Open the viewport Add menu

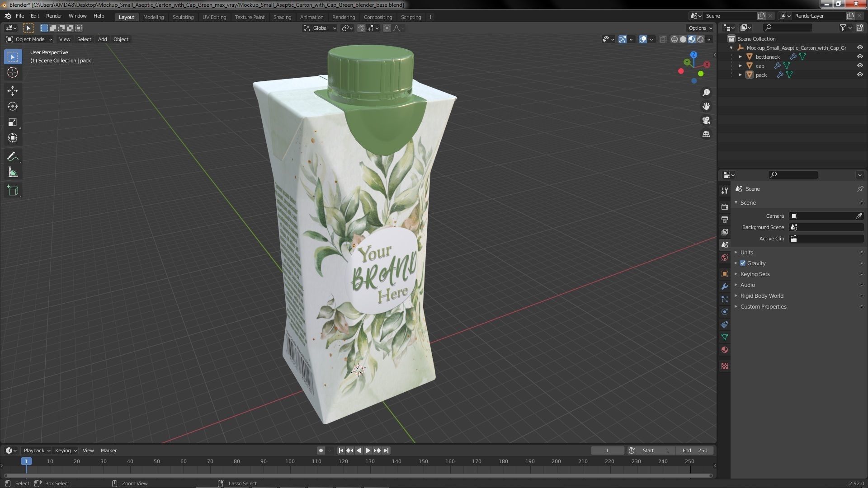click(103, 39)
